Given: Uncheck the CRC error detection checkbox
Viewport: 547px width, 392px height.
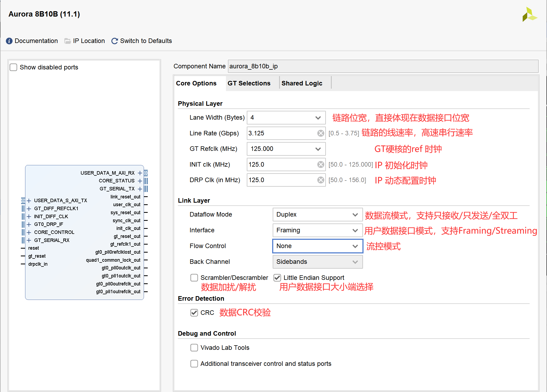Looking at the screenshot, I should click(194, 313).
